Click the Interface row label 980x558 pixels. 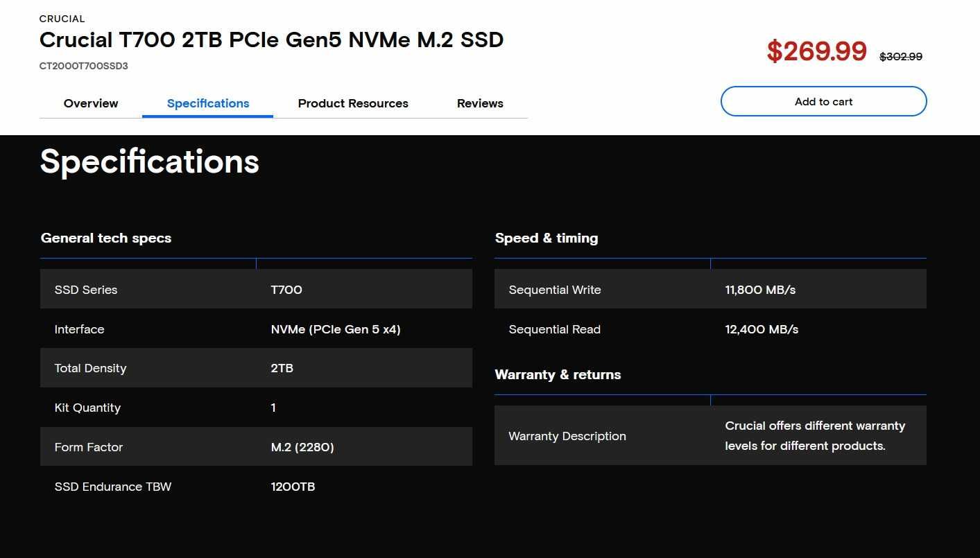(79, 329)
